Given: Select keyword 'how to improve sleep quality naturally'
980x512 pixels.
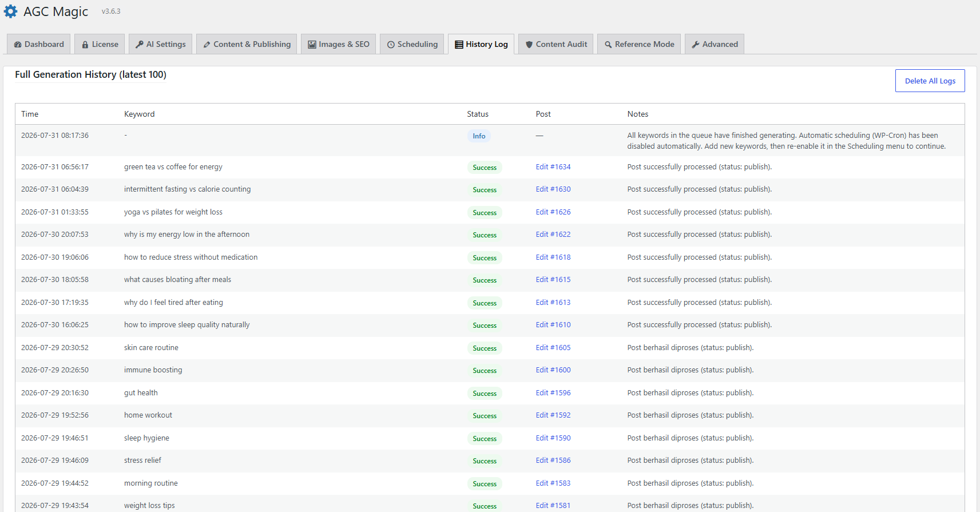Looking at the screenshot, I should [187, 325].
